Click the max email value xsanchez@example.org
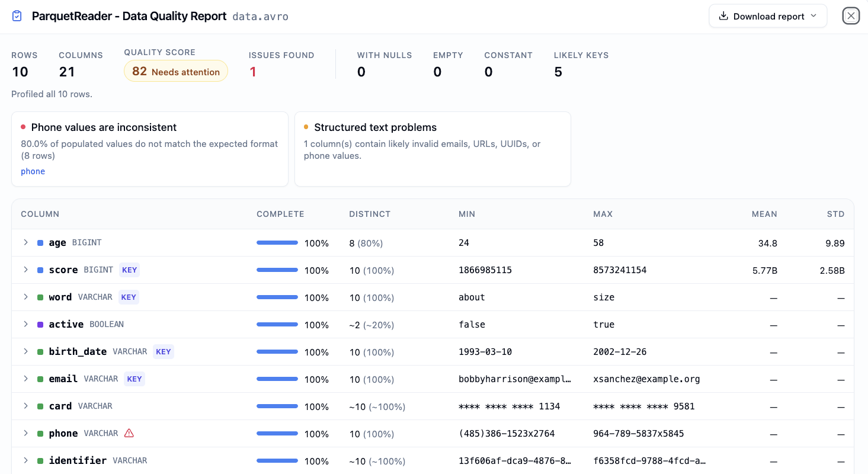868x474 pixels. 646,379
